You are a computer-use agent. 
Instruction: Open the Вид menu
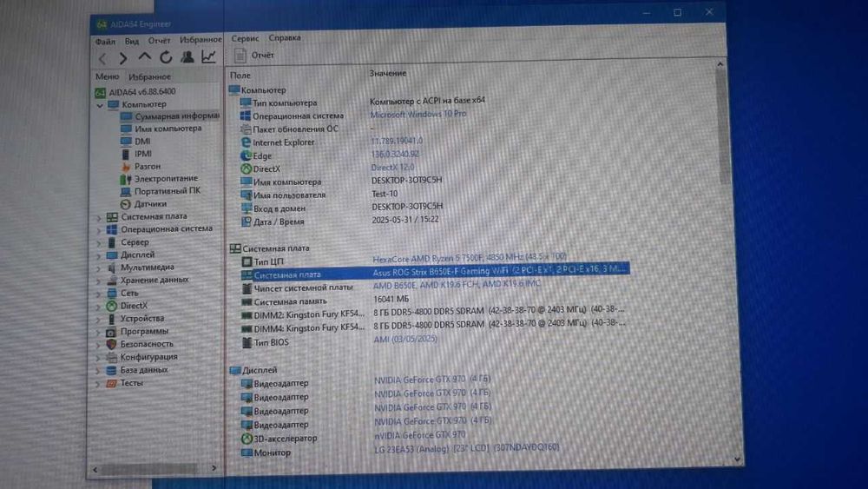[x=132, y=41]
